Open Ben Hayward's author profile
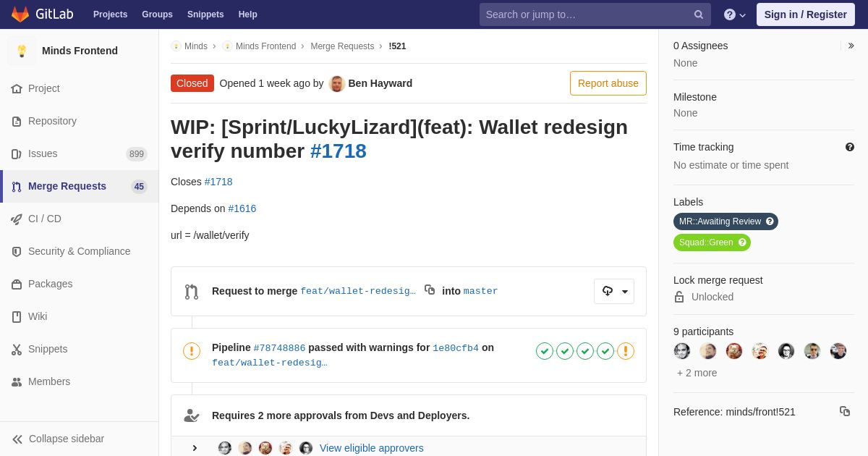The width and height of the screenshot is (868, 456). point(380,83)
